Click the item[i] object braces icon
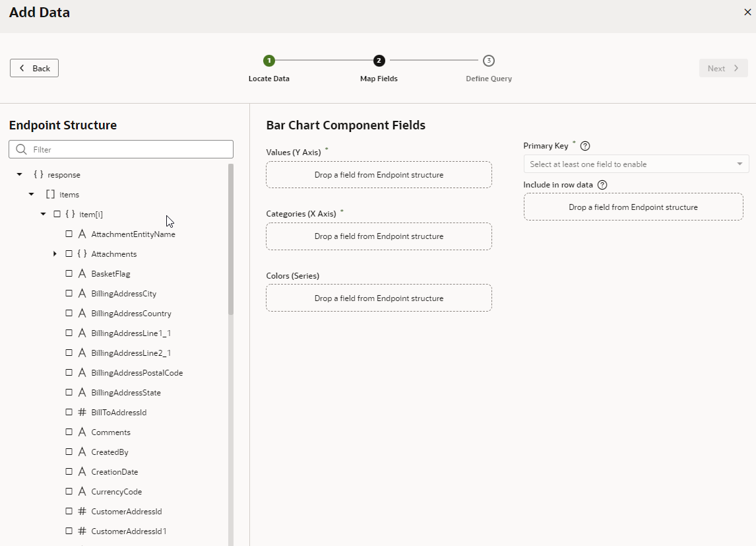 pyautogui.click(x=71, y=214)
